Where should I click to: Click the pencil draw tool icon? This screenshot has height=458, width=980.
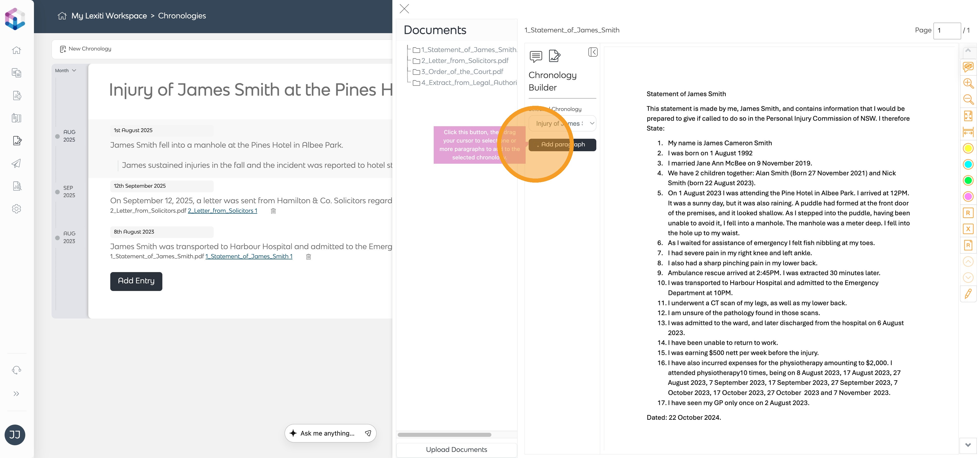968,294
